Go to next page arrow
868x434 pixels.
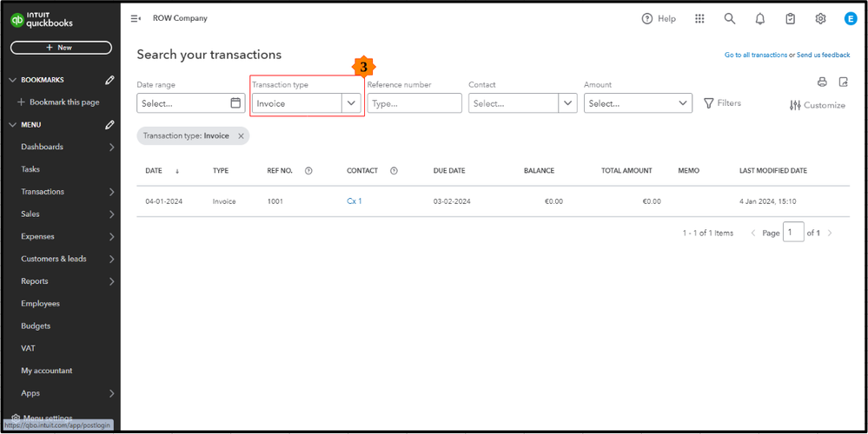coord(829,233)
